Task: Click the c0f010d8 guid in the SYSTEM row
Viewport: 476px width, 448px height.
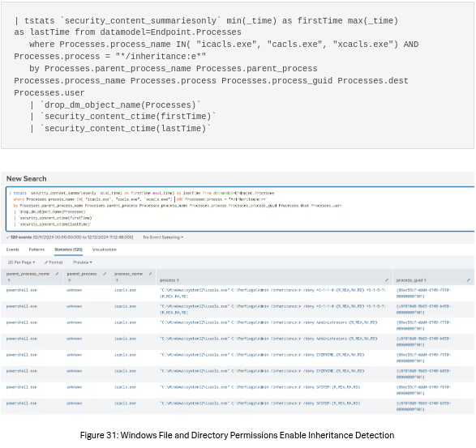Action: pyautogui.click(x=423, y=406)
